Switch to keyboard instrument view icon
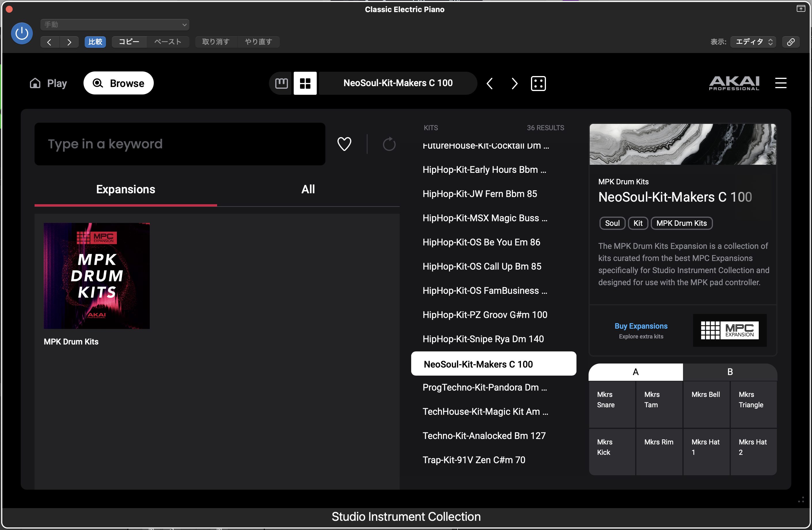Image resolution: width=812 pixels, height=530 pixels. (x=282, y=83)
